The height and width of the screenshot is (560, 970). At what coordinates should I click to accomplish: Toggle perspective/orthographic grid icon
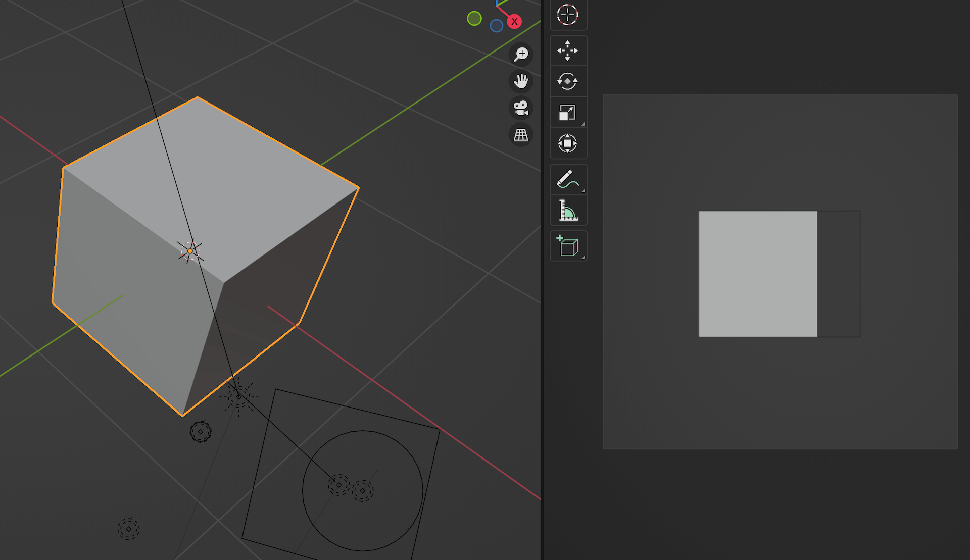521,135
